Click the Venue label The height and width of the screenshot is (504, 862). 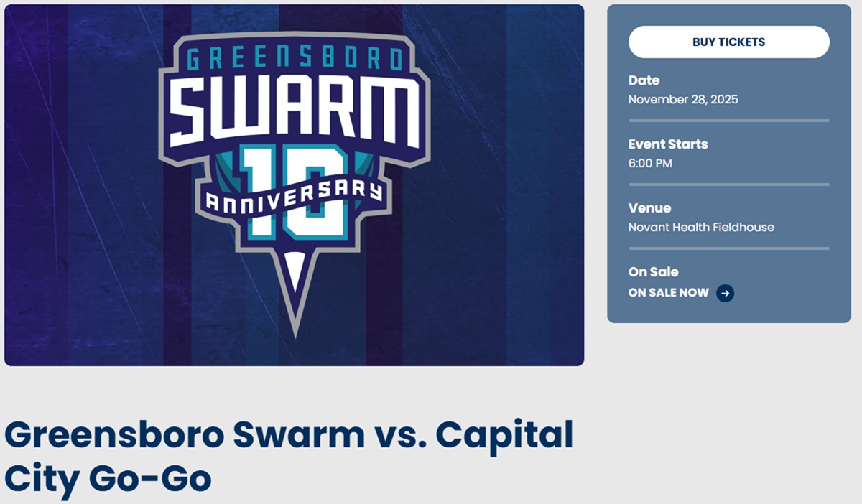(x=649, y=208)
